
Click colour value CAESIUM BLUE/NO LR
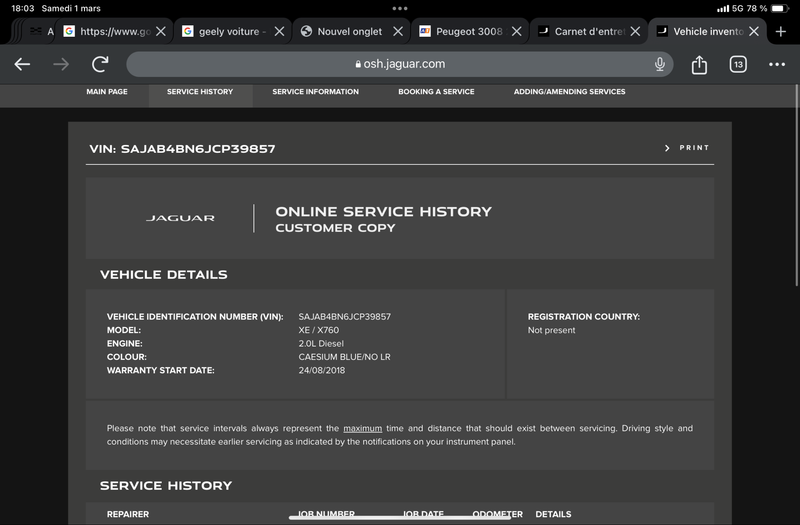click(x=344, y=357)
